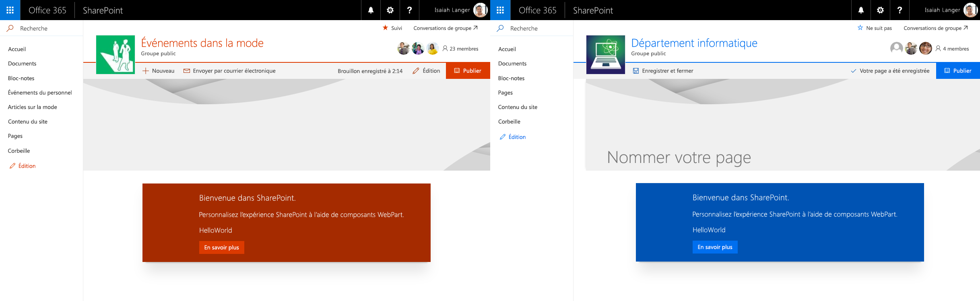Image resolution: width=980 pixels, height=301 pixels.
Task: Click the orange En savoir plus button
Action: pos(221,247)
